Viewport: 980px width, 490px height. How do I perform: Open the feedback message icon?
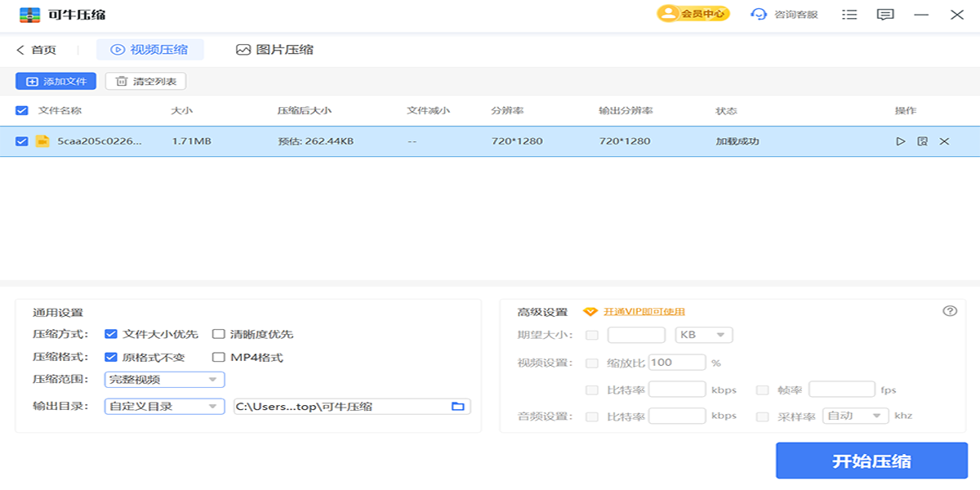click(x=884, y=15)
